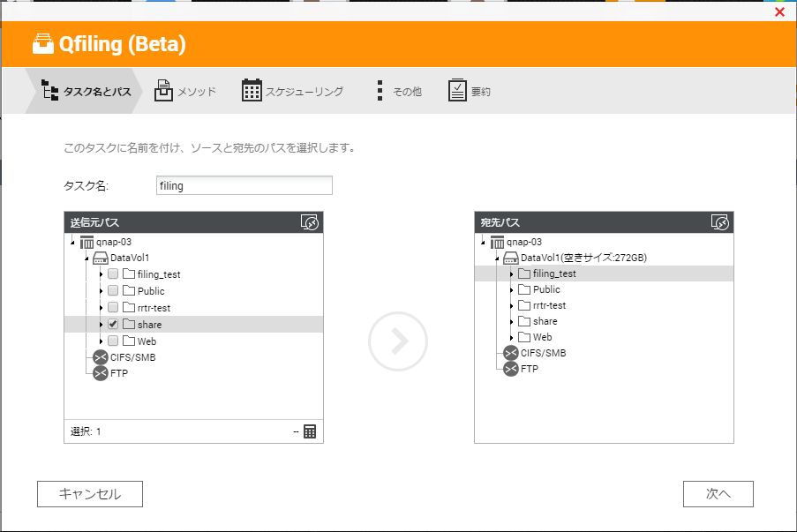Expand the rrtr-test folder in destination tree

point(511,305)
